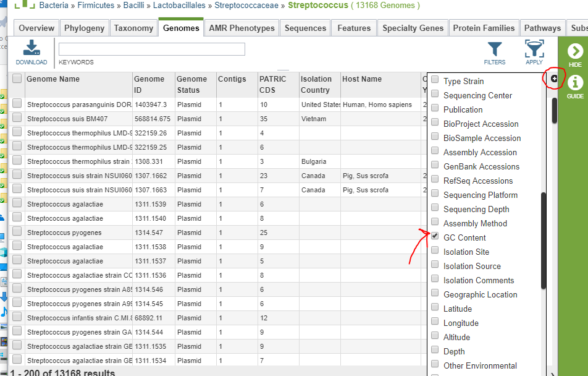Viewport: 588px width, 376px height.
Task: Enable the Longitude column checkbox
Action: coord(435,321)
